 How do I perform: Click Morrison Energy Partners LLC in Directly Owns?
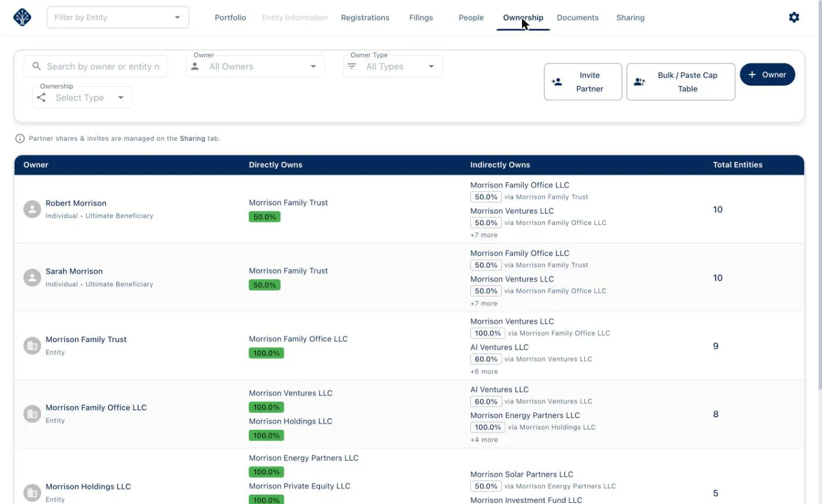pos(304,458)
